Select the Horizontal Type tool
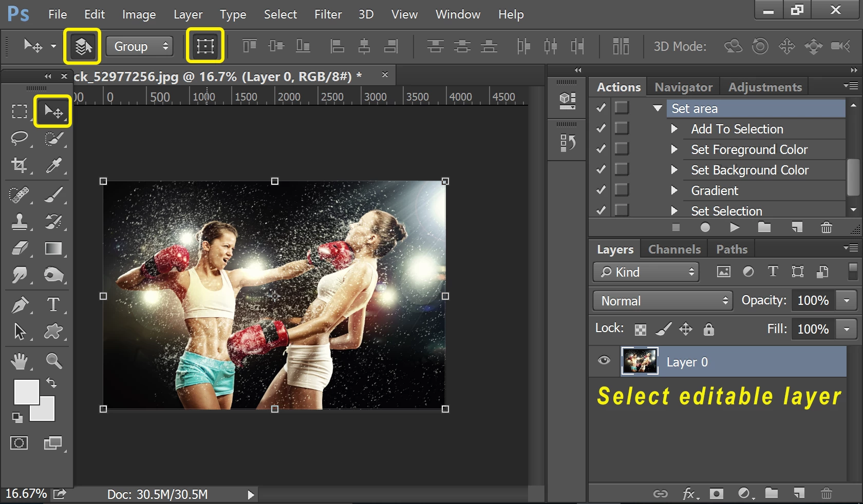 [53, 304]
